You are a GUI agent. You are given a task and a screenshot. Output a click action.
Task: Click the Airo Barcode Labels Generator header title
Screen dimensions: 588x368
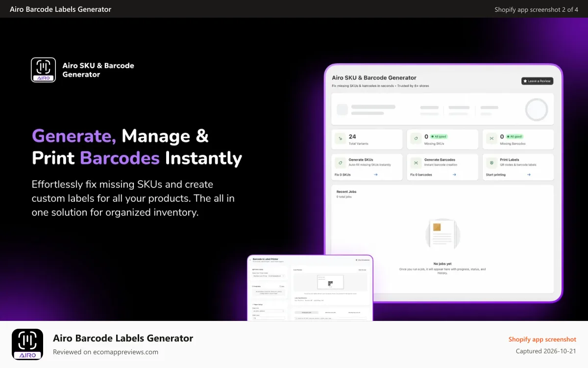60,9
